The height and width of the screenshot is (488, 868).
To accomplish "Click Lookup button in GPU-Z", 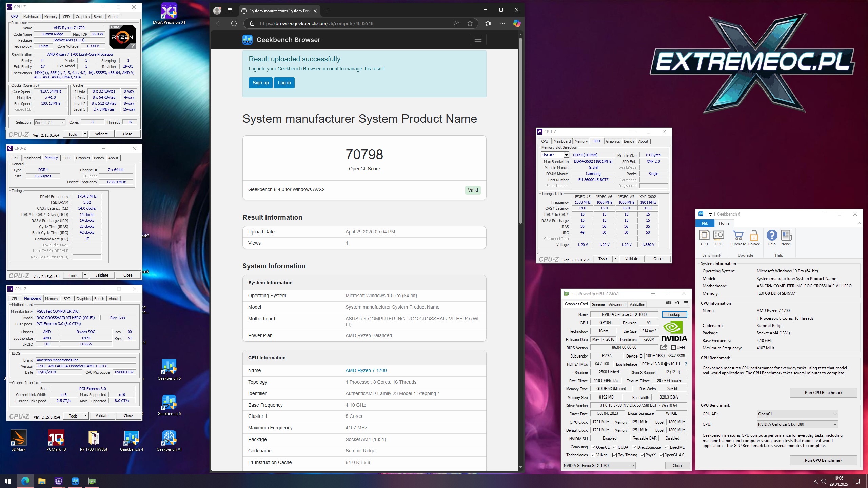I will point(674,314).
